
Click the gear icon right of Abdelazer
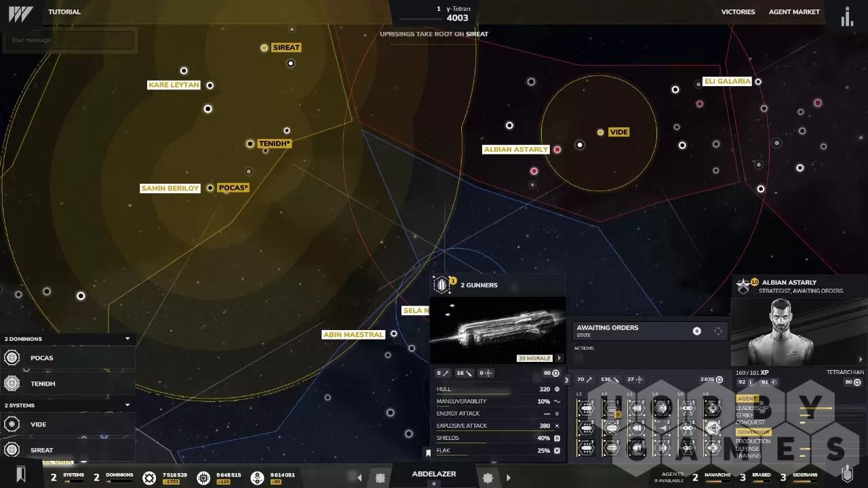(488, 478)
